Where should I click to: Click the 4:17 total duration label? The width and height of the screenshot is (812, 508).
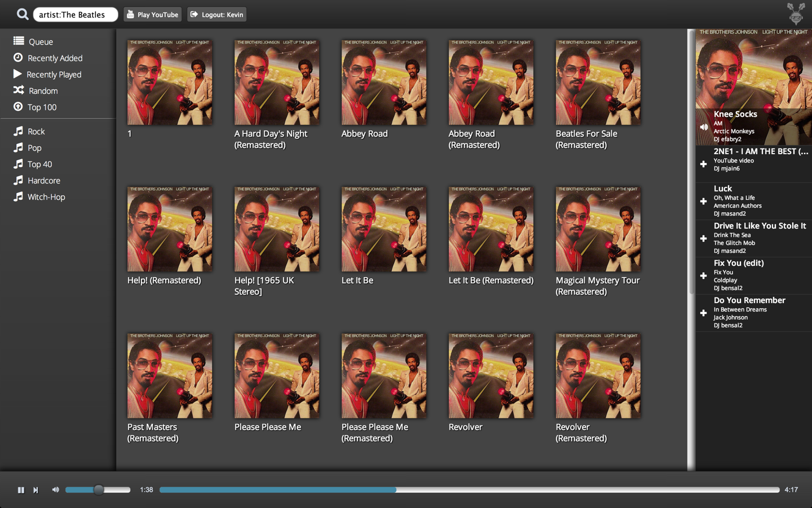point(791,490)
